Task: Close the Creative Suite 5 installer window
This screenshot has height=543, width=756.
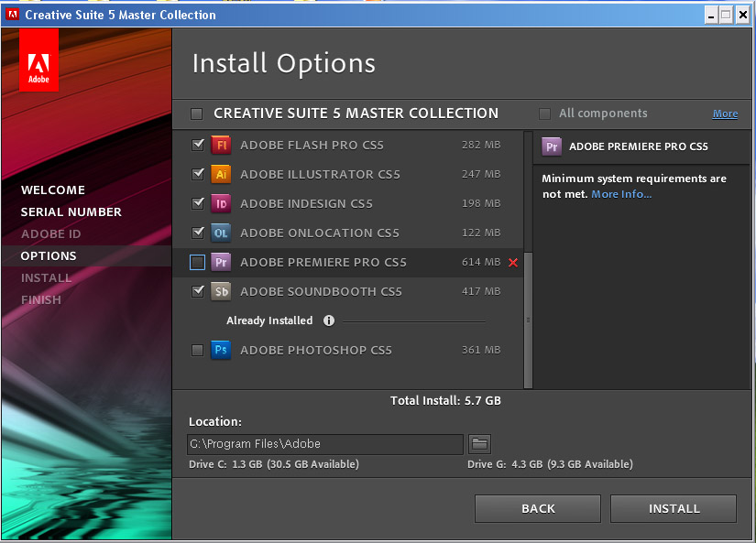Action: point(743,16)
